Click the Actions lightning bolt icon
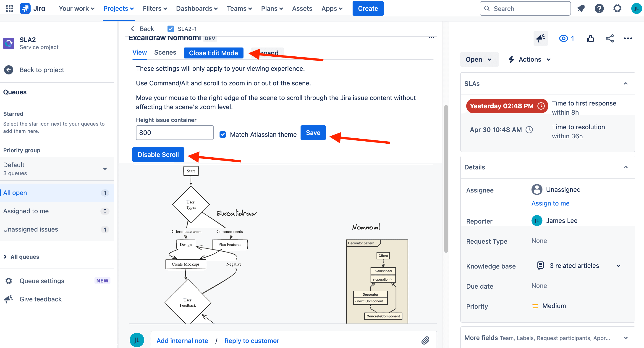Viewport: 644px width, 348px height. pos(511,59)
